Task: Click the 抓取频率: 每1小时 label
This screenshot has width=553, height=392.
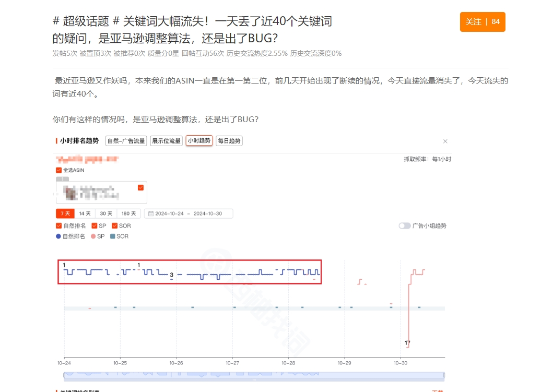Action: pos(428,159)
